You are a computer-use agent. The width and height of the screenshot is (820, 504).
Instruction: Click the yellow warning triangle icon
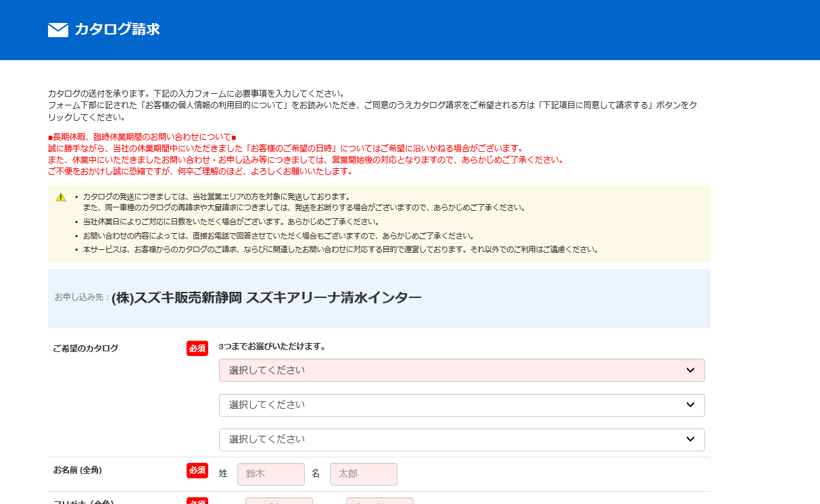pos(61,197)
